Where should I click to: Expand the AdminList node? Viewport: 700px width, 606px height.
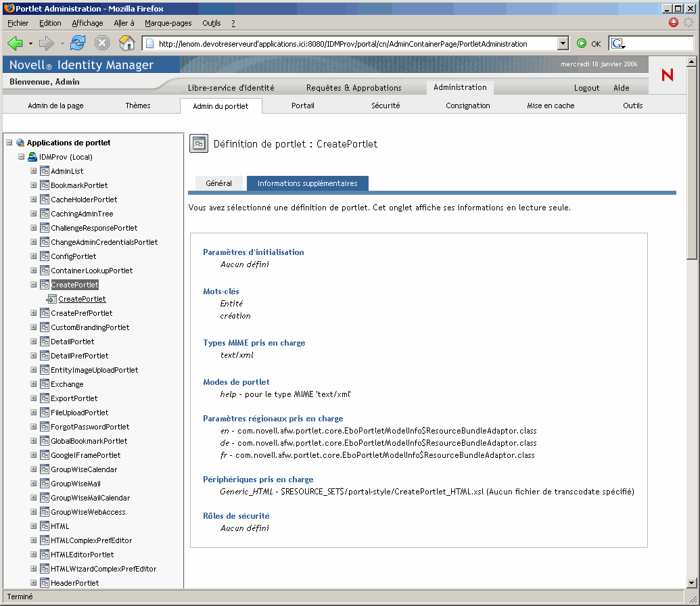point(34,171)
